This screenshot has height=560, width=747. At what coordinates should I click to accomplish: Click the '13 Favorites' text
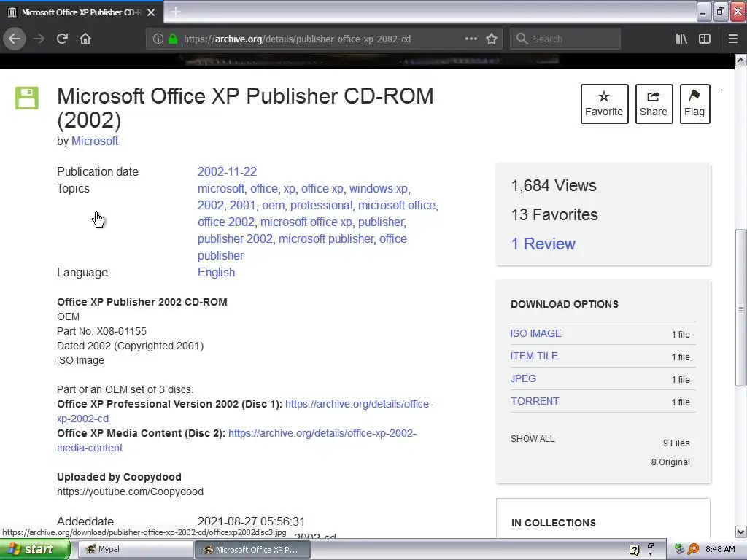(x=554, y=215)
